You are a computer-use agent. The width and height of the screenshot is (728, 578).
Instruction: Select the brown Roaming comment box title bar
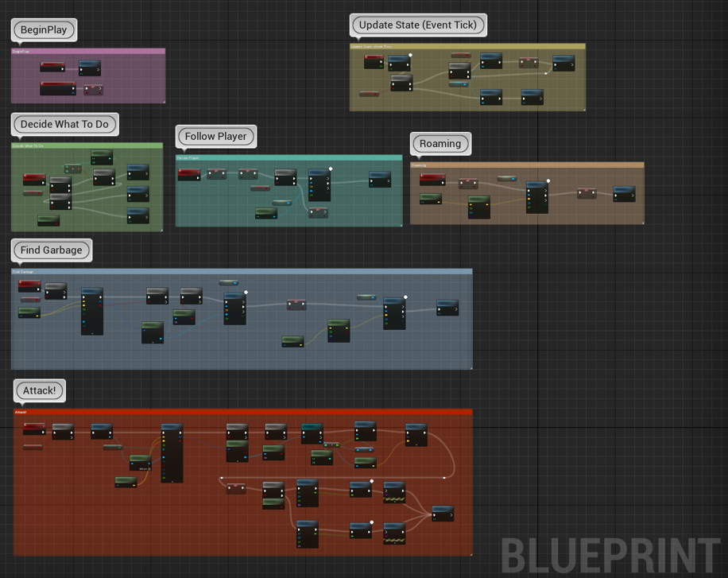[527, 165]
